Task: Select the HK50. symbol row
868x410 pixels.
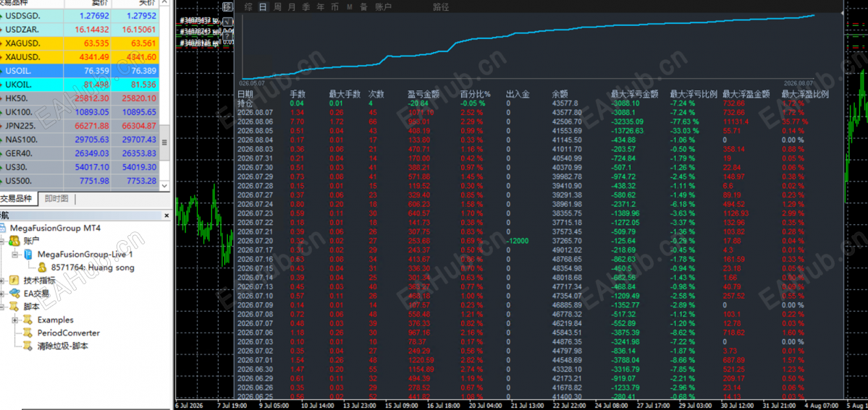Action: coord(80,98)
